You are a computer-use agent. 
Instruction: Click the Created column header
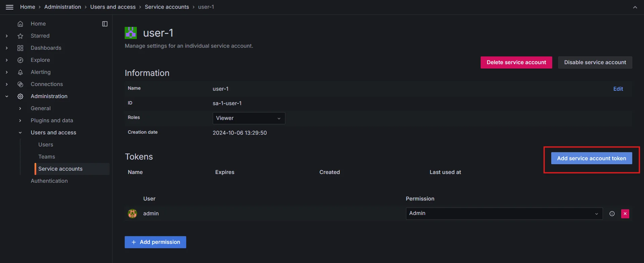coord(330,172)
